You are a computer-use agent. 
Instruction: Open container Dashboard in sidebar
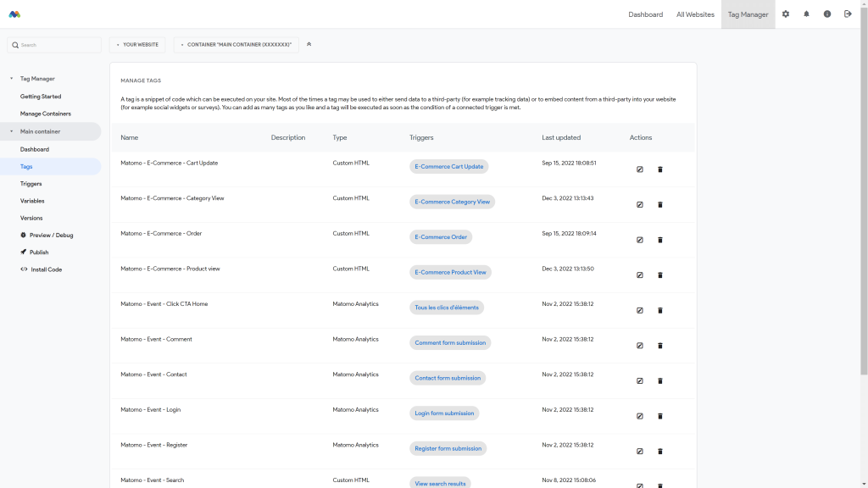point(34,149)
